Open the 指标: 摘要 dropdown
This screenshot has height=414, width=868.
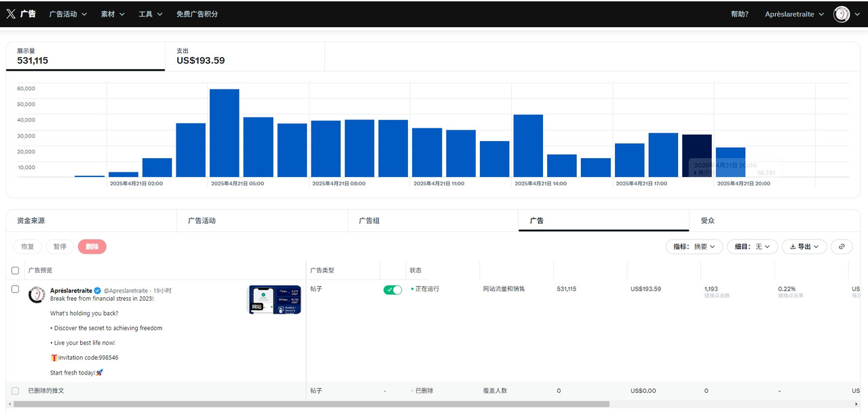coord(694,246)
